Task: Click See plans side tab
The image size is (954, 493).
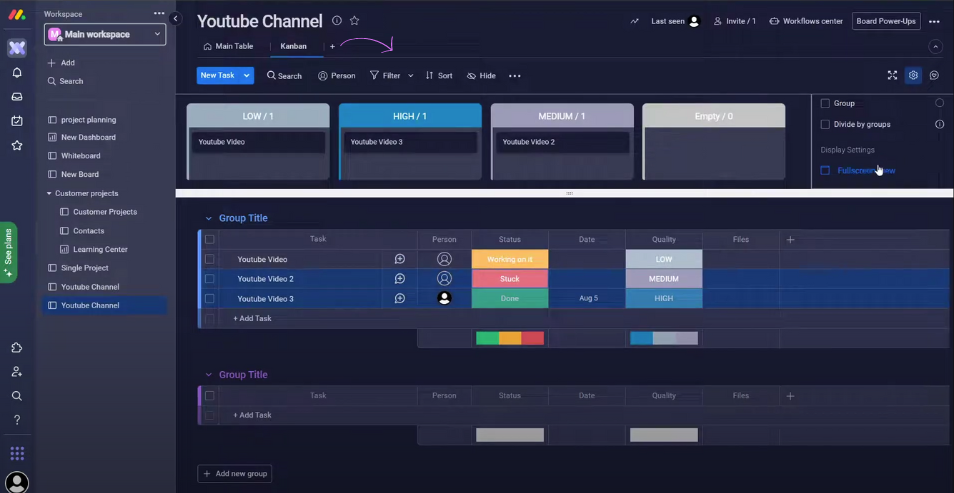Action: [x=9, y=253]
